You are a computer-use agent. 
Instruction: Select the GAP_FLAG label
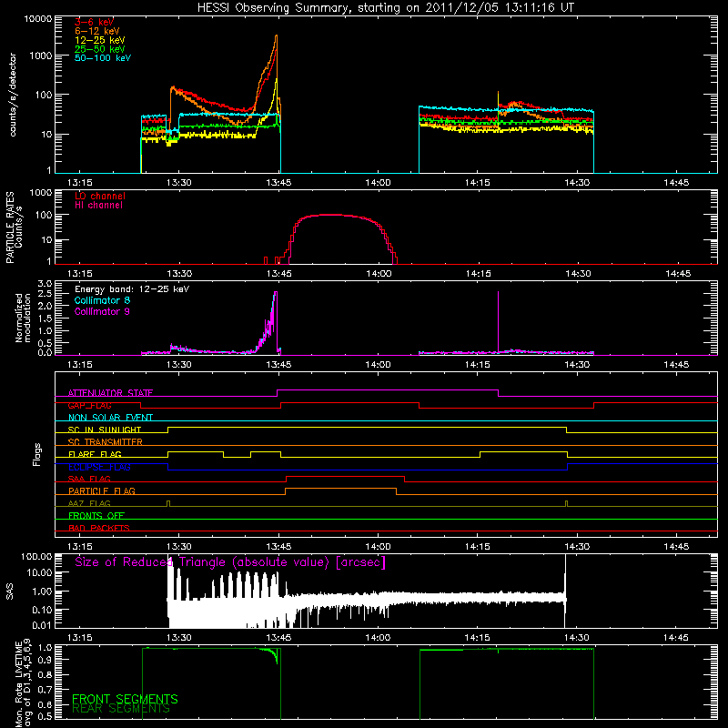[89, 405]
